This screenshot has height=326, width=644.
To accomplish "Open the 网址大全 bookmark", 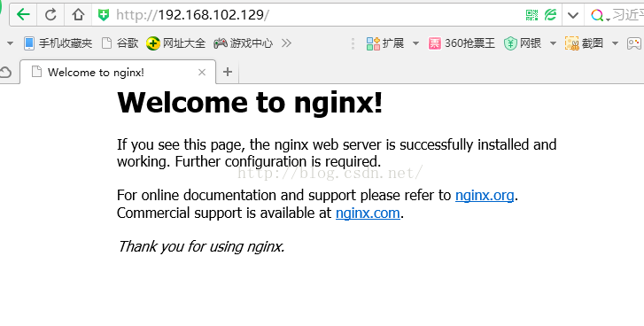I will tap(175, 43).
